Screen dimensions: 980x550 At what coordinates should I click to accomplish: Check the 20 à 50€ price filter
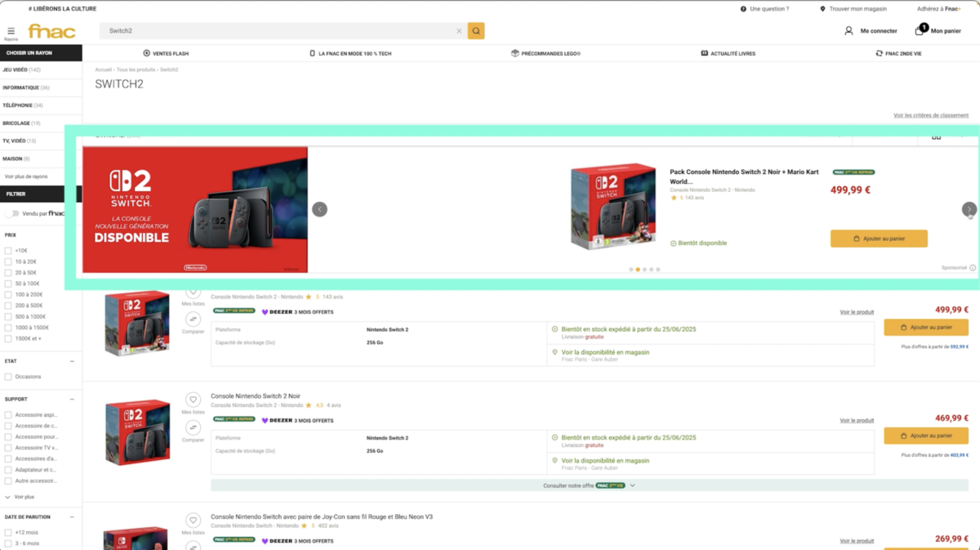coord(8,272)
